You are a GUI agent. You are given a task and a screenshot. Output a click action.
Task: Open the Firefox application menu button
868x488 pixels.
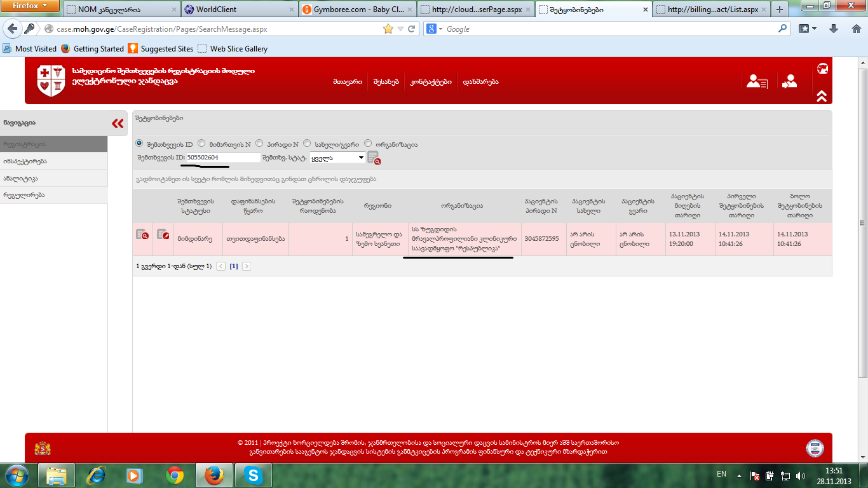point(30,6)
